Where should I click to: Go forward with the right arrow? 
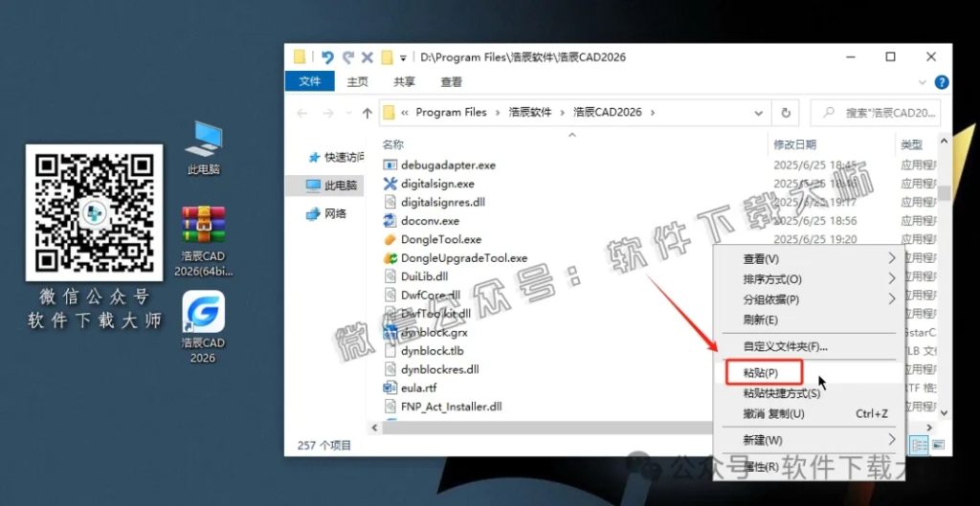[x=328, y=113]
